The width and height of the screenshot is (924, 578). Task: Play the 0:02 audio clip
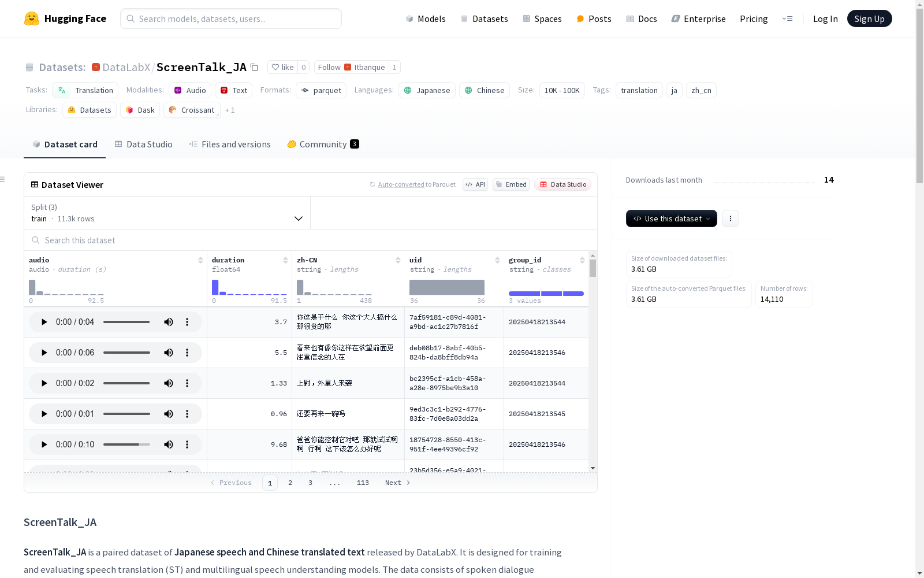[44, 383]
